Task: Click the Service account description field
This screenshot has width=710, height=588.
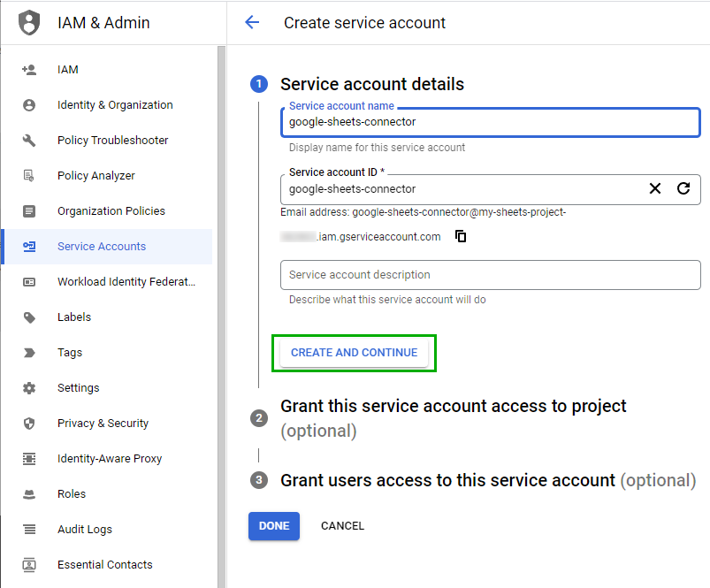Action: [490, 275]
